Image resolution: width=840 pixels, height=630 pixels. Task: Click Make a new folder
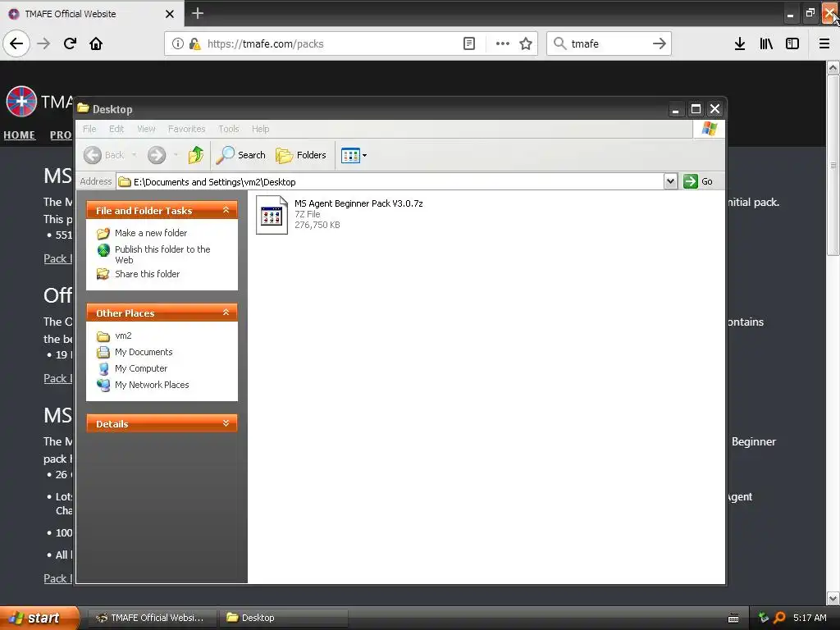pos(143,233)
